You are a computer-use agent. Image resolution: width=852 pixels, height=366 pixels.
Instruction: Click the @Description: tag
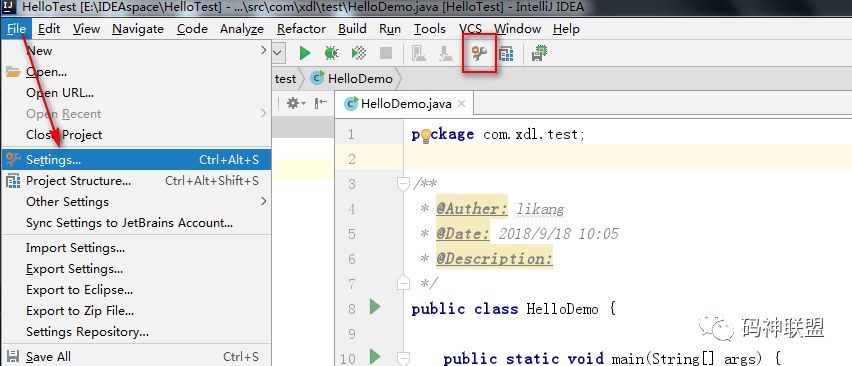(494, 259)
